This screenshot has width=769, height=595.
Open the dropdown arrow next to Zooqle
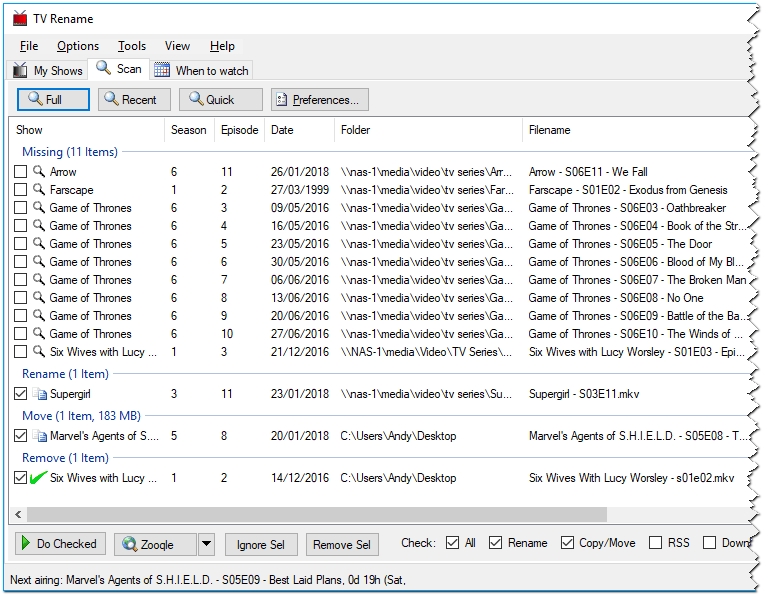[x=206, y=544]
